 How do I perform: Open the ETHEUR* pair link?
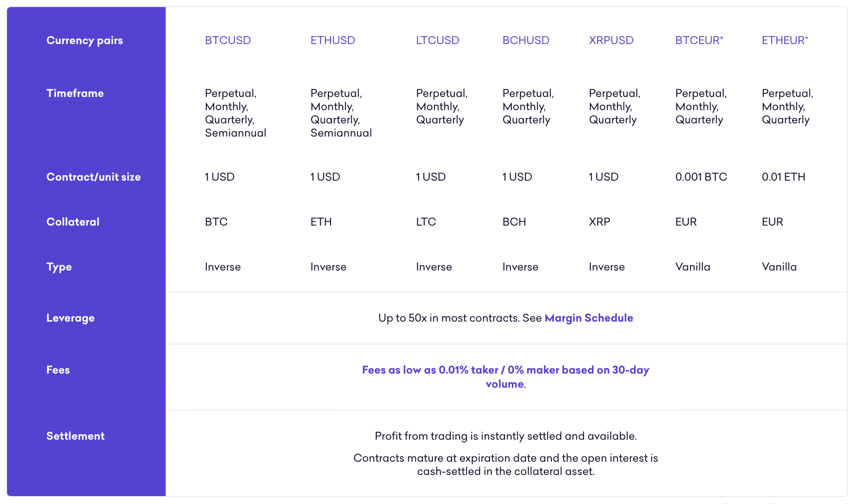pos(785,40)
